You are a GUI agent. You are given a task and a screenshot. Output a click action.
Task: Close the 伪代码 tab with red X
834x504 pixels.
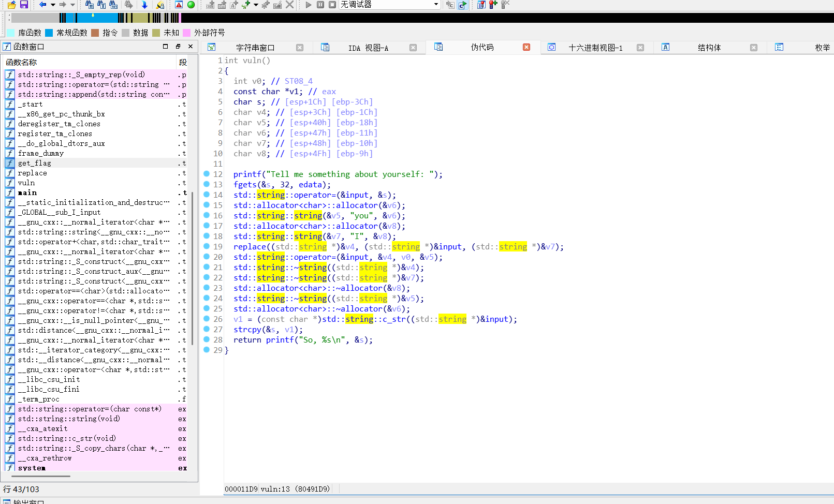(x=526, y=47)
